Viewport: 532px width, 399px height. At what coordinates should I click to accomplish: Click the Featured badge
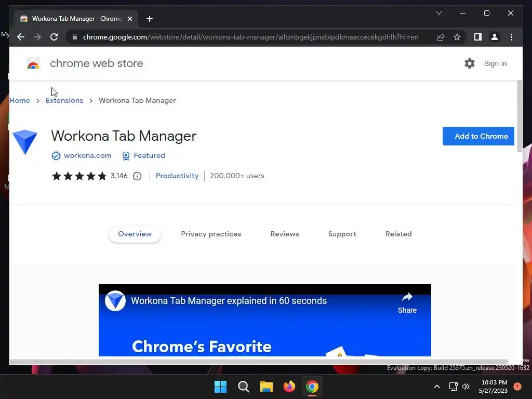143,155
